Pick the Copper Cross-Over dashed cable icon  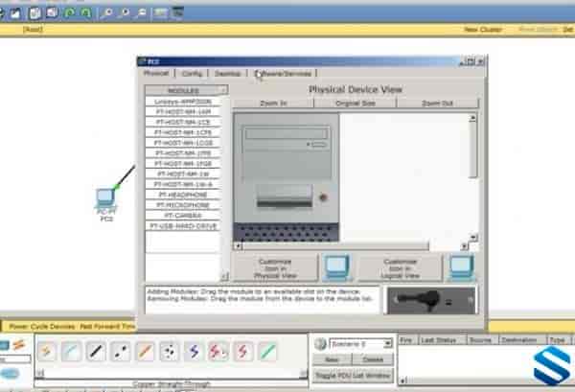pyautogui.click(x=121, y=352)
